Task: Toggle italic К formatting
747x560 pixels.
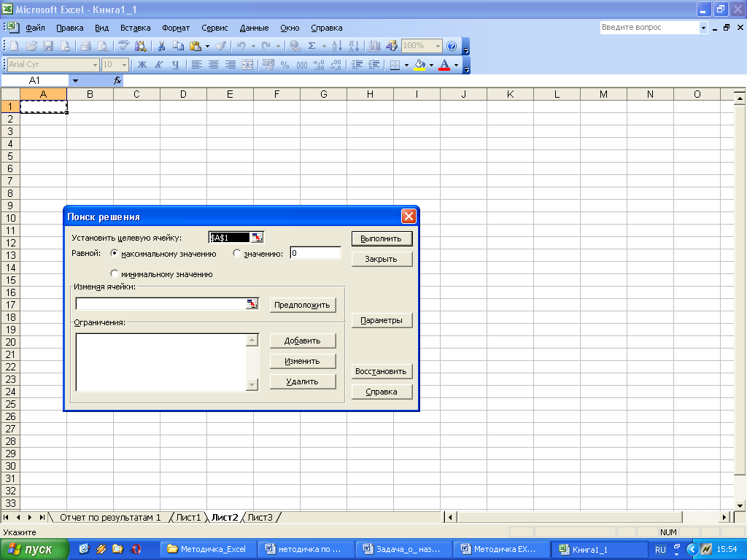Action: click(x=158, y=65)
